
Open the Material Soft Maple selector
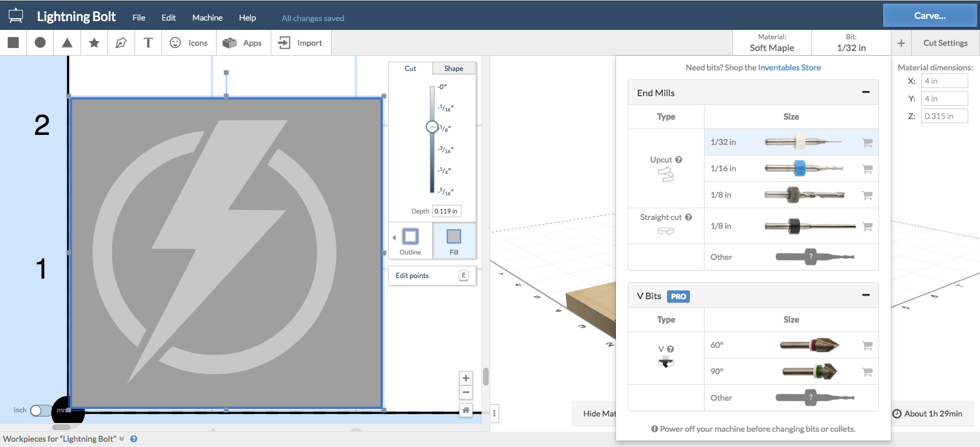tap(772, 43)
